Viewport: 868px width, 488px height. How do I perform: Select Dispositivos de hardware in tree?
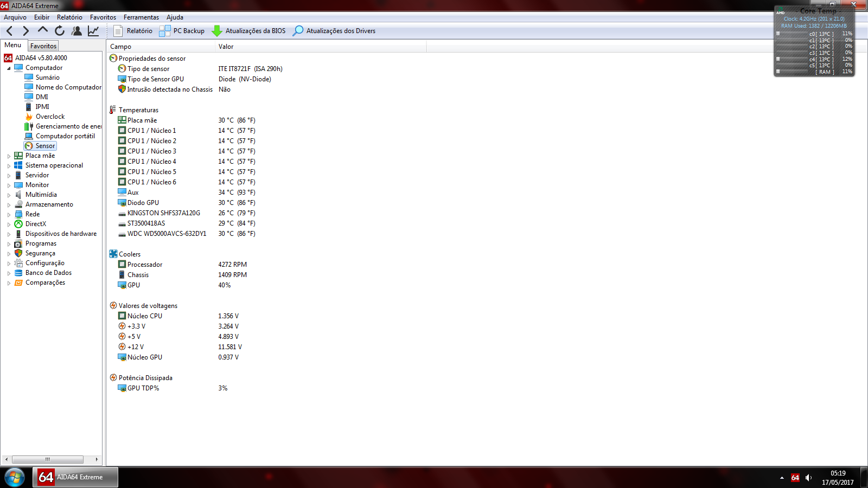61,234
